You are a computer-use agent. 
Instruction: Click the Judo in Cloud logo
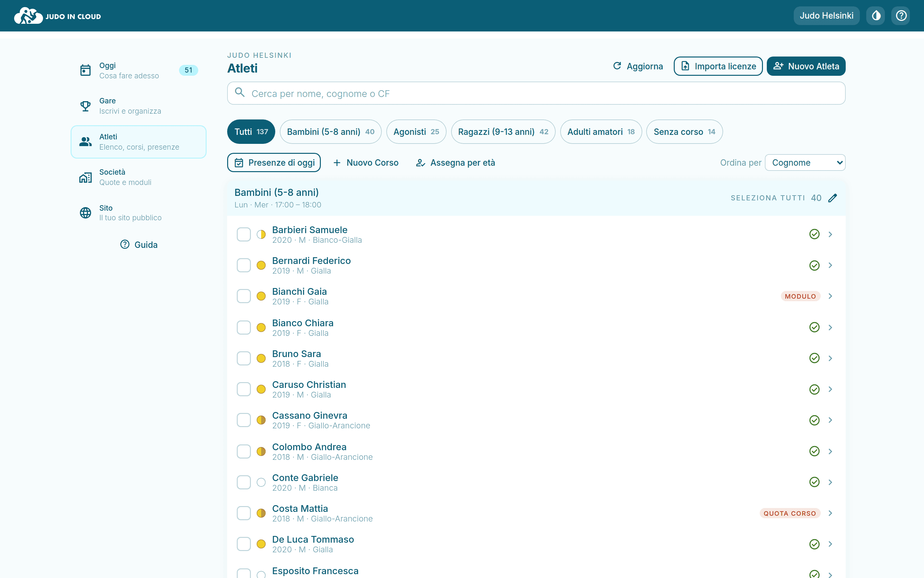tap(57, 16)
